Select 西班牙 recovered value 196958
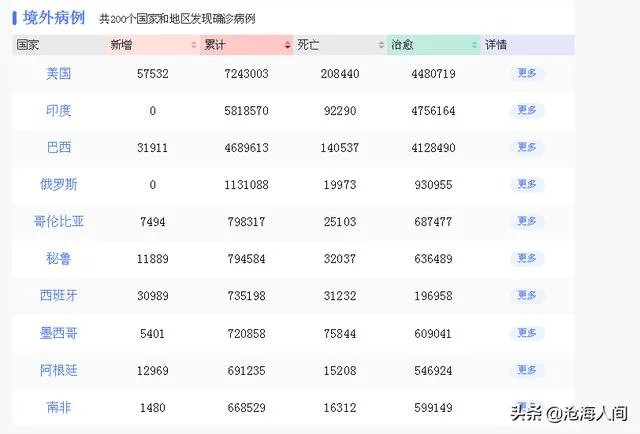 click(433, 296)
